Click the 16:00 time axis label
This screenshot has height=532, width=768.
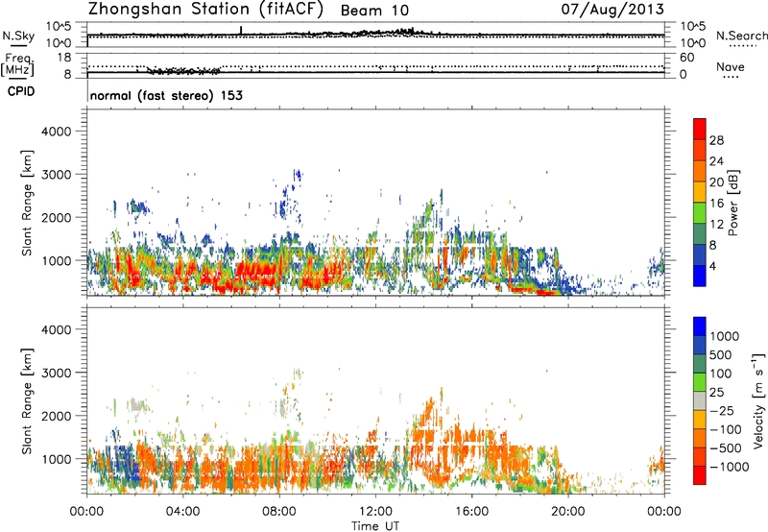click(471, 512)
